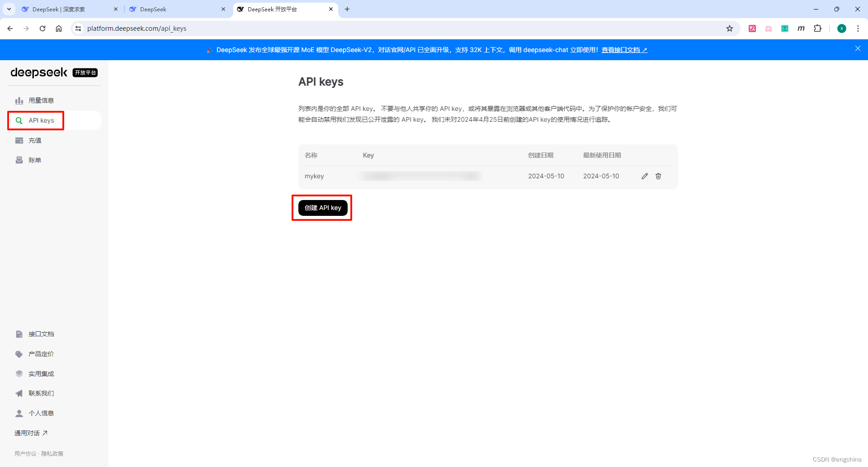Viewport: 868px width, 467px height.
Task: Click the Key column header
Action: [x=368, y=155]
